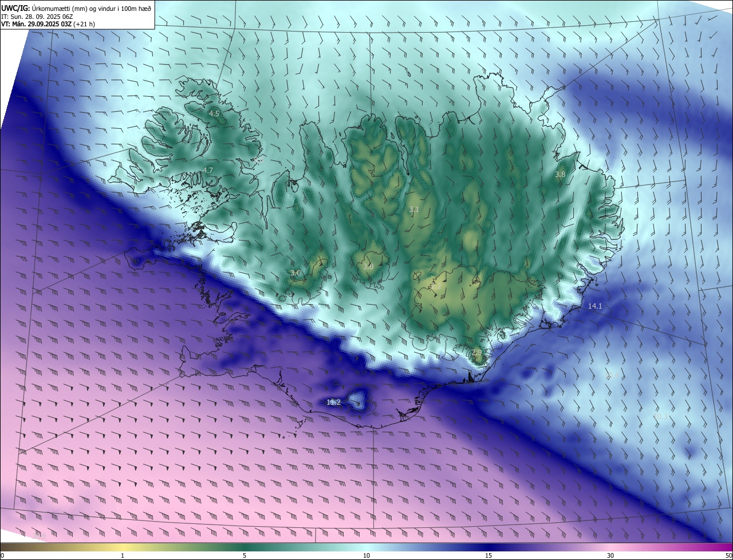
Task: Click the '30' tick on the color scale
Action: [x=610, y=556]
